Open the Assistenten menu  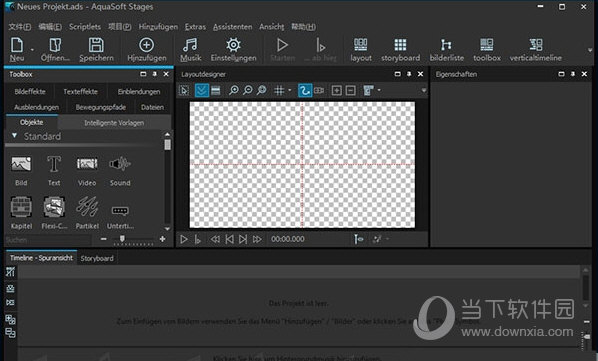pyautogui.click(x=232, y=27)
